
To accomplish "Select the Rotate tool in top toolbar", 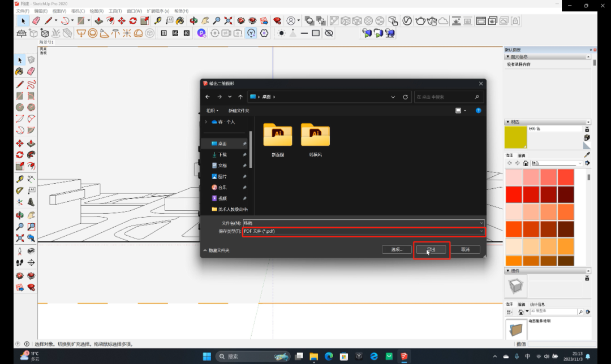I will (133, 21).
